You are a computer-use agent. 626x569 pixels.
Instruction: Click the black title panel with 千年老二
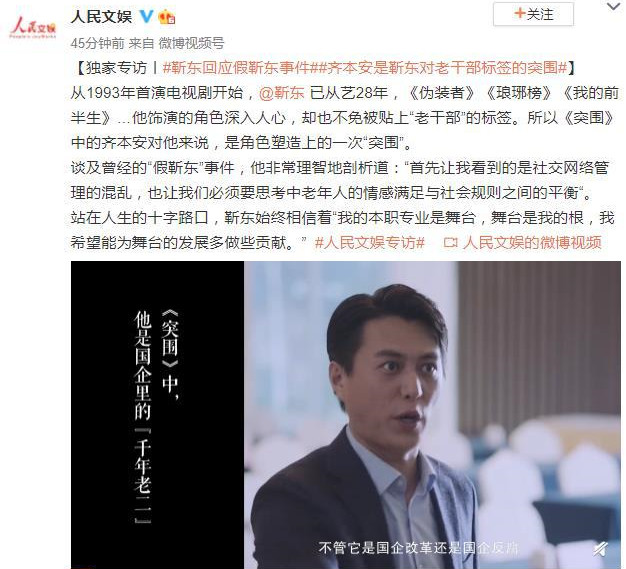point(157,415)
